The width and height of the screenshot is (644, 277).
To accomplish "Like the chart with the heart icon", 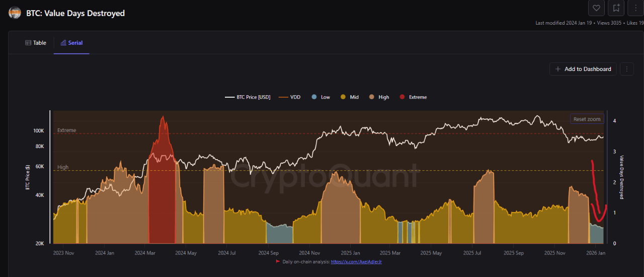I will pyautogui.click(x=596, y=8).
